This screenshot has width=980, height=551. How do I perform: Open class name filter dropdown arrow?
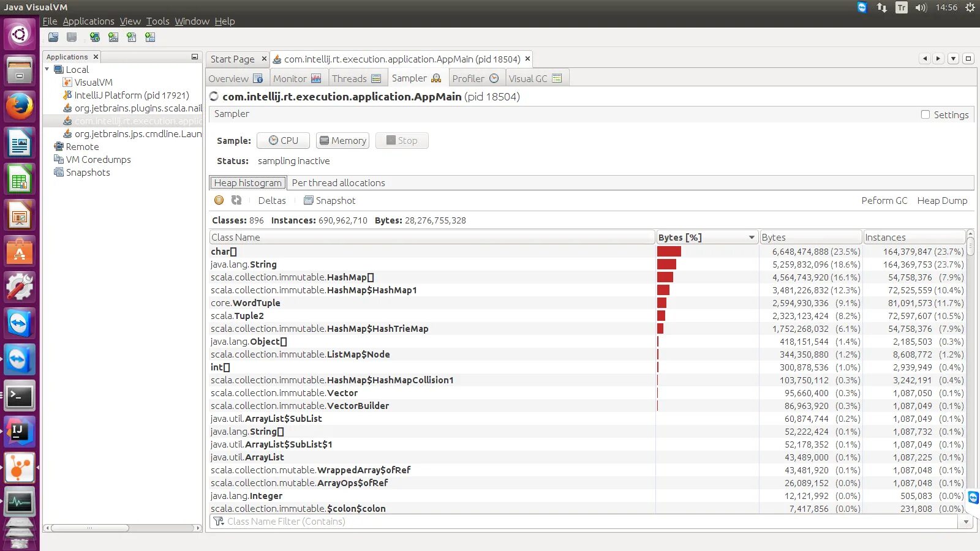tap(966, 522)
